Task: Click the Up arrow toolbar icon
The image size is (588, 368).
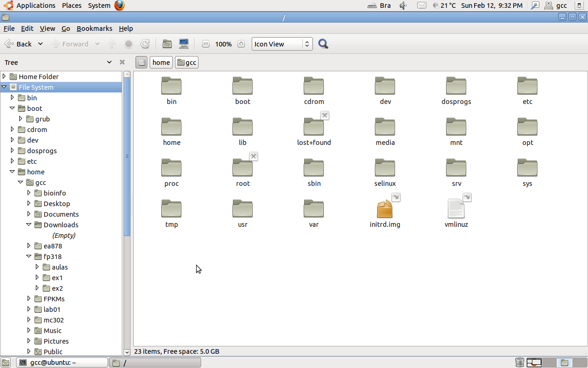Action: pyautogui.click(x=112, y=44)
